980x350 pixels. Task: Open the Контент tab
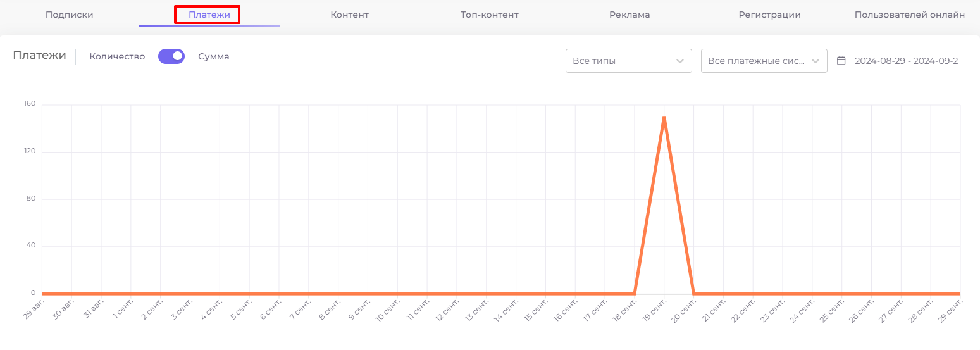349,15
